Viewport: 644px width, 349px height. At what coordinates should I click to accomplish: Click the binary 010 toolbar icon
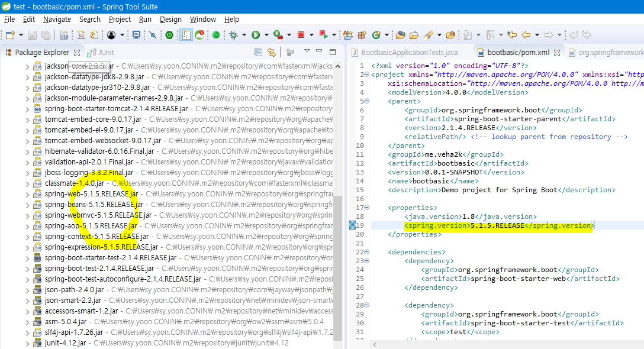point(64,35)
